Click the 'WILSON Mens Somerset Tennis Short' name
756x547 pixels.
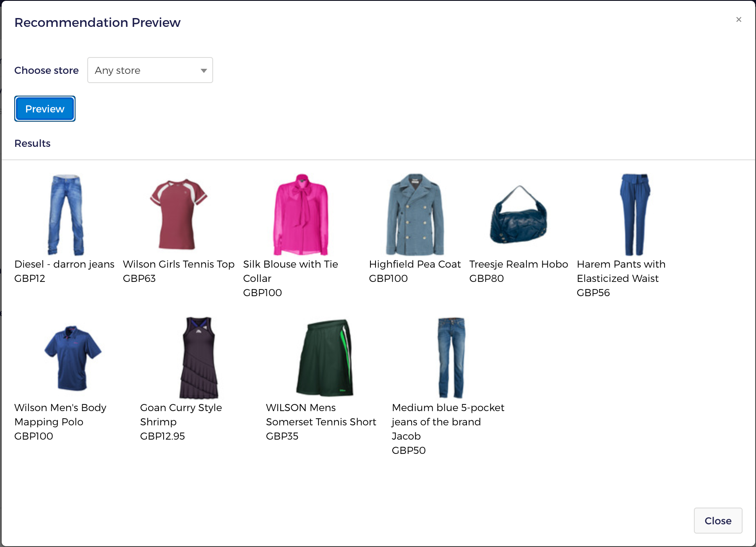pos(321,415)
